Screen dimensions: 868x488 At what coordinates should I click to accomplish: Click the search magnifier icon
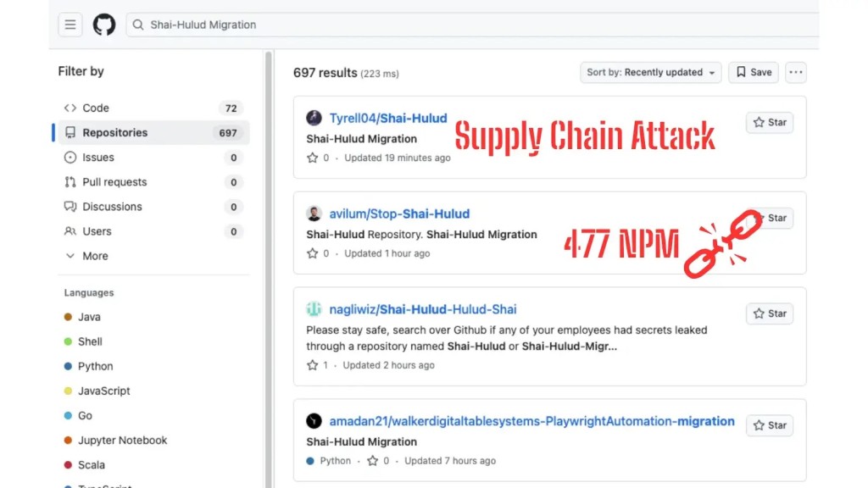pyautogui.click(x=137, y=25)
